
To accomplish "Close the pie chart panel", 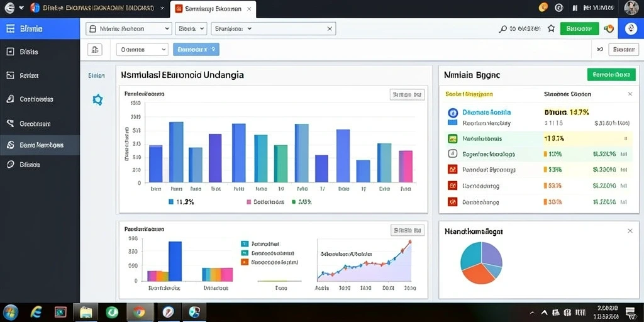I will pos(630,231).
